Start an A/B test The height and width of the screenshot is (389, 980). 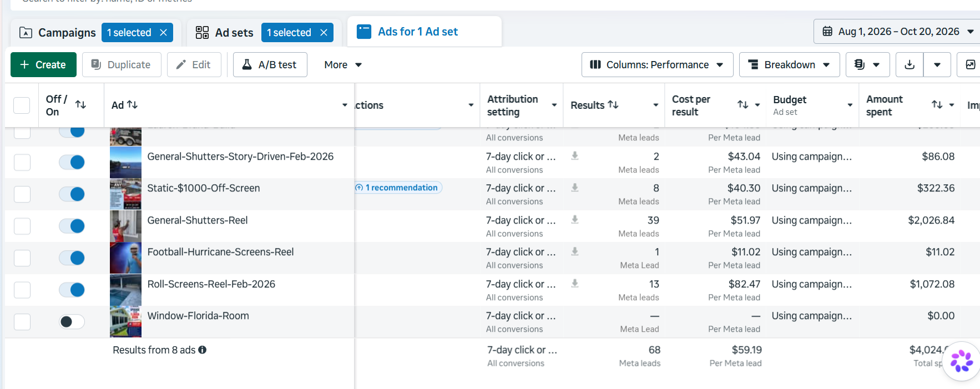coord(270,65)
